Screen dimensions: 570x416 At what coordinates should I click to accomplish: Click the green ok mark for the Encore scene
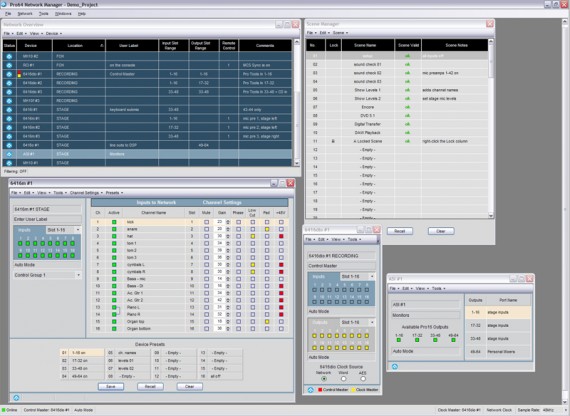[x=408, y=107]
